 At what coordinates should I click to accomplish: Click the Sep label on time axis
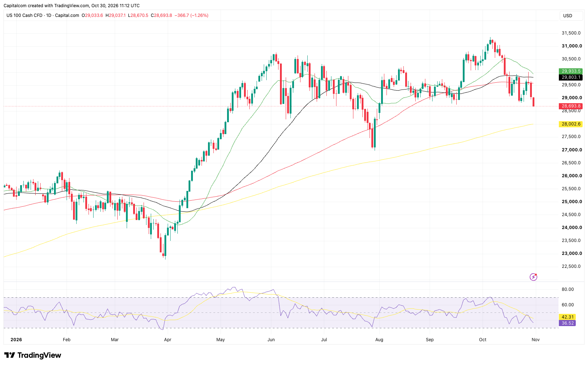pos(430,340)
